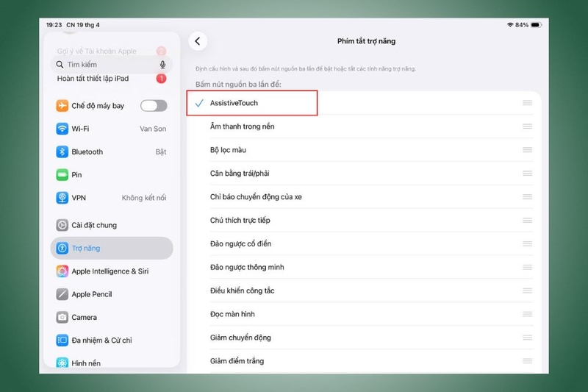This screenshot has width=588, height=392.
Task: Click the Apple Pencil icon
Action: point(62,294)
